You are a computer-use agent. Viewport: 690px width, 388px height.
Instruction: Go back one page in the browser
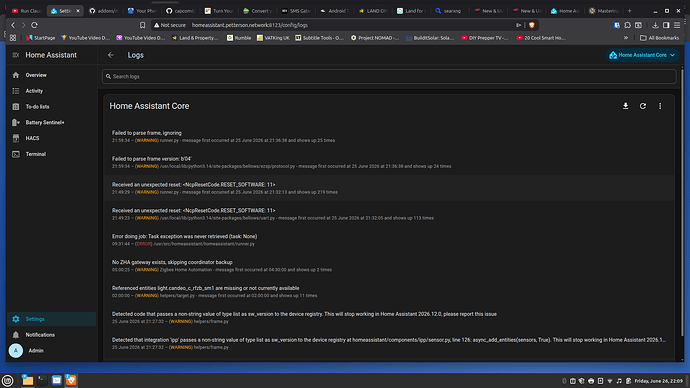point(13,25)
